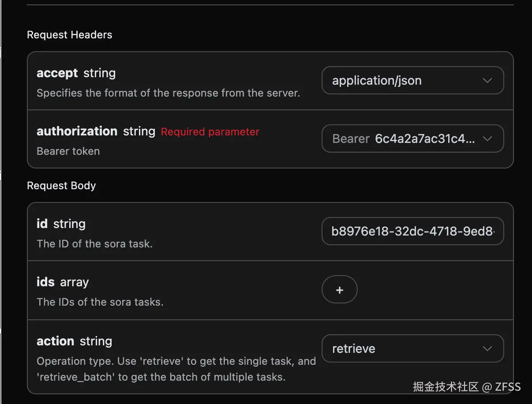This screenshot has width=532, height=404.
Task: Click the ZFSS watermark text
Action: coord(508,387)
